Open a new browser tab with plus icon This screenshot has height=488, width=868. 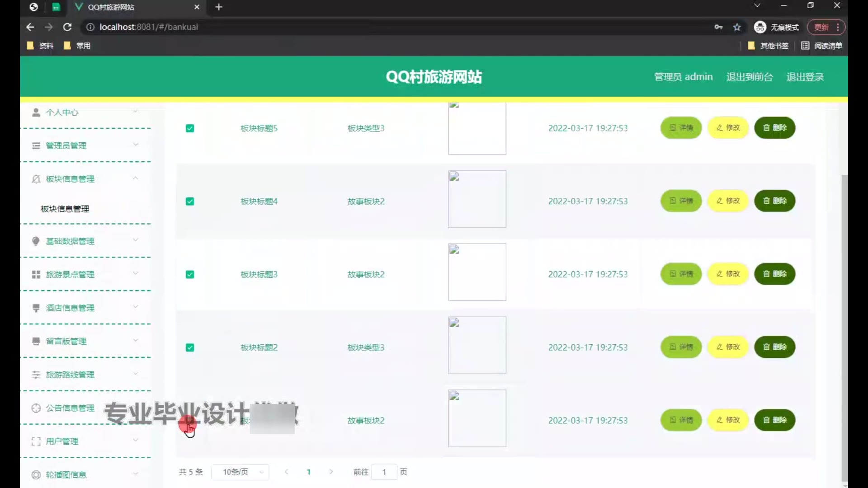coord(219,7)
